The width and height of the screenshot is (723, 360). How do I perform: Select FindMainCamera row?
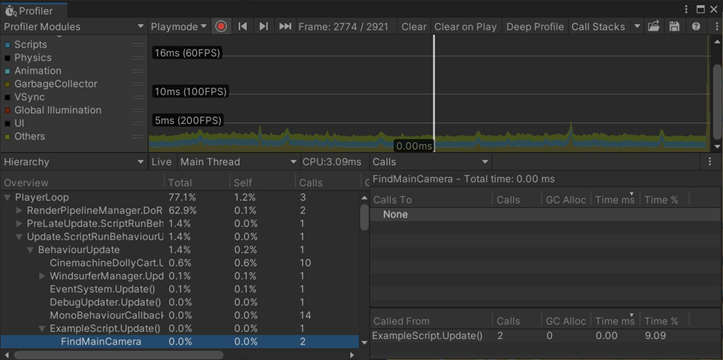180,342
